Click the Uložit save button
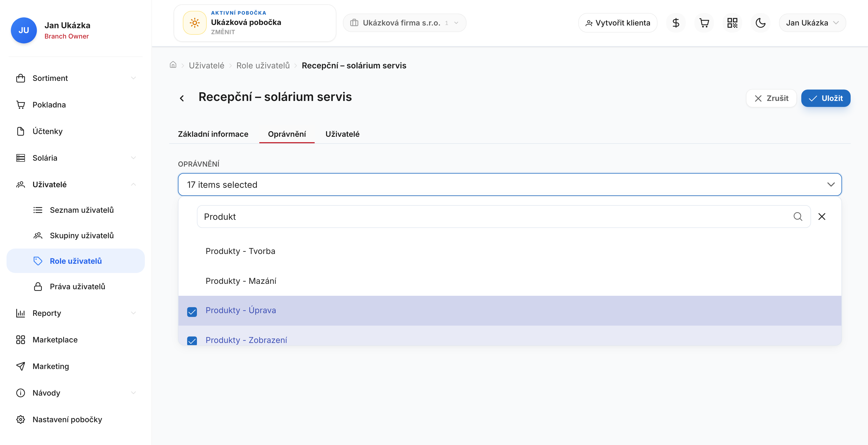 point(825,98)
